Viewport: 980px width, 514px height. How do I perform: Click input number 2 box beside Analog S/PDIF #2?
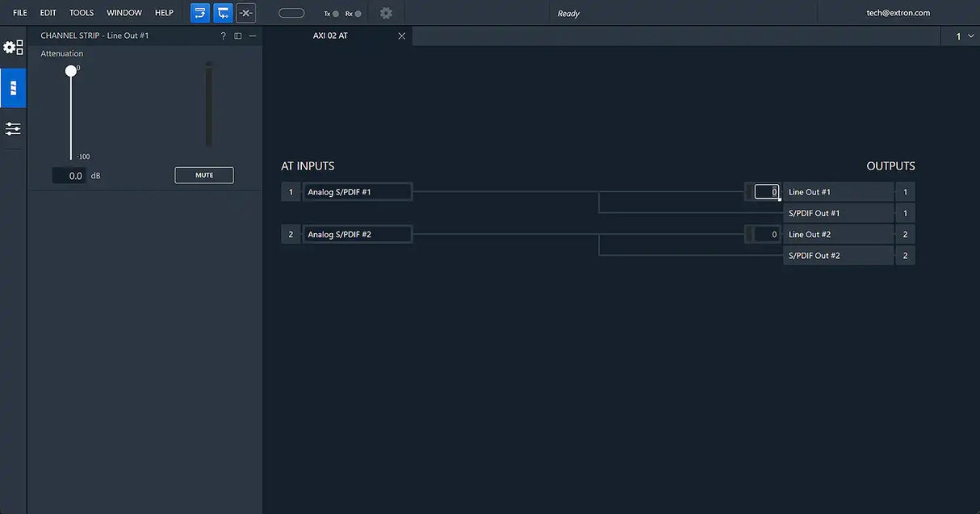click(x=291, y=235)
